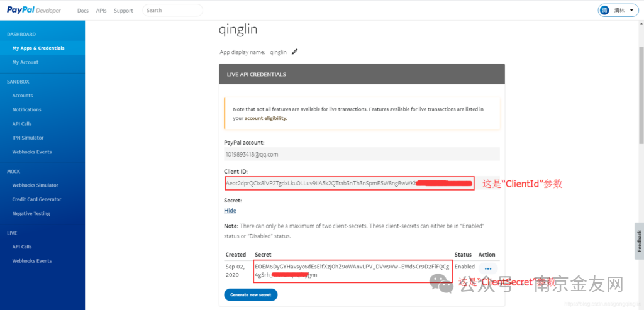Open the Feedback side tab
The height and width of the screenshot is (310, 644).
638,240
